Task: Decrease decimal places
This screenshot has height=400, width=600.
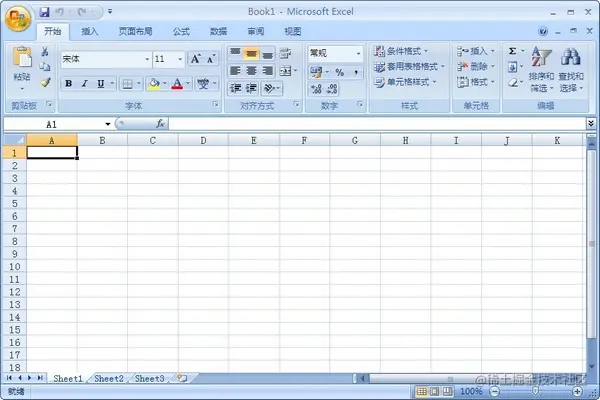Action: coord(332,89)
